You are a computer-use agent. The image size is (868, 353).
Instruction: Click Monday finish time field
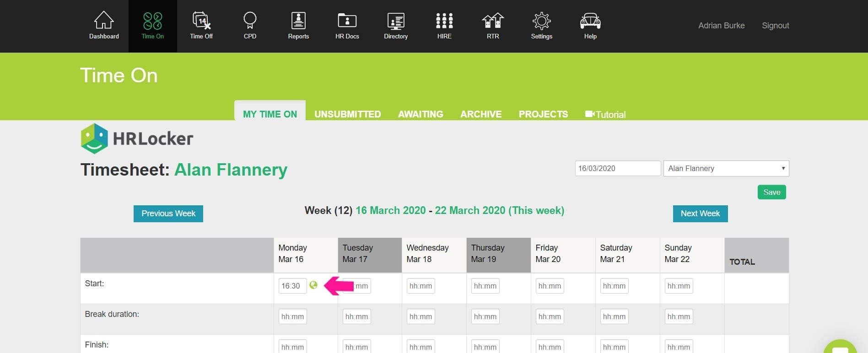292,347
